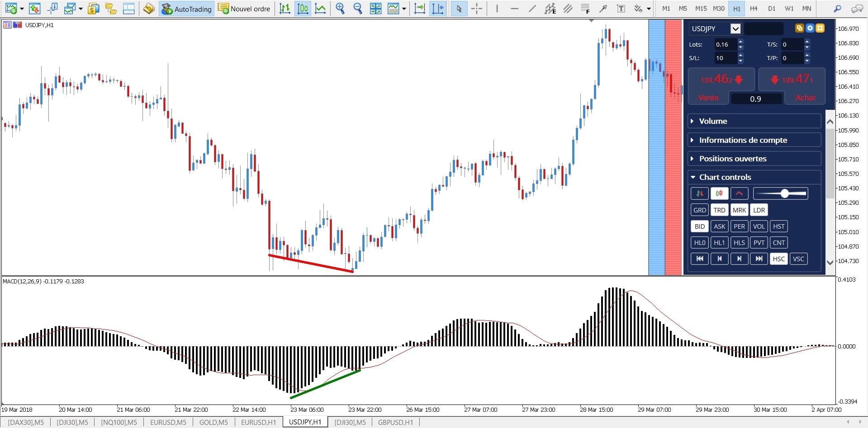Open the USDJPY symbol dropdown
The image size is (868, 428).
pos(736,28)
